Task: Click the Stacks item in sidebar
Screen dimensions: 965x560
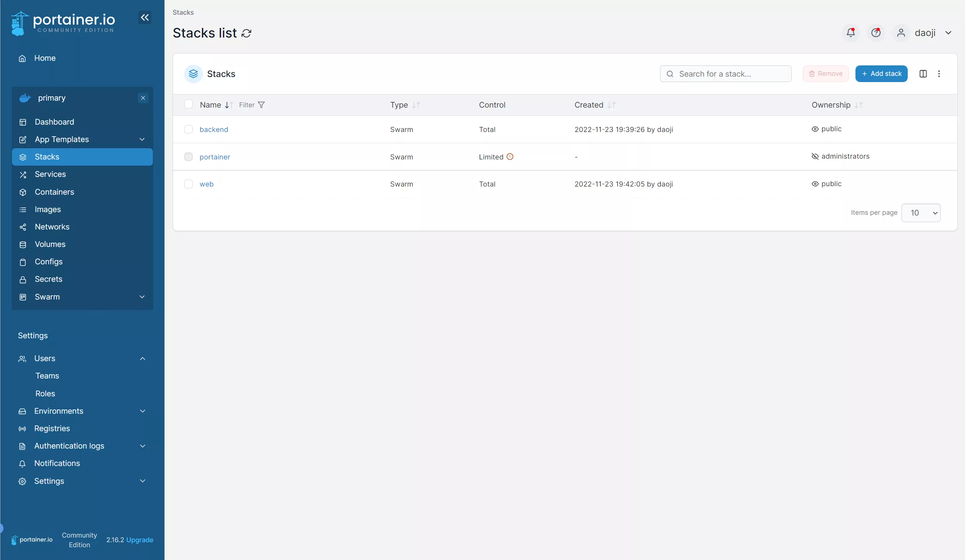Action: point(82,157)
